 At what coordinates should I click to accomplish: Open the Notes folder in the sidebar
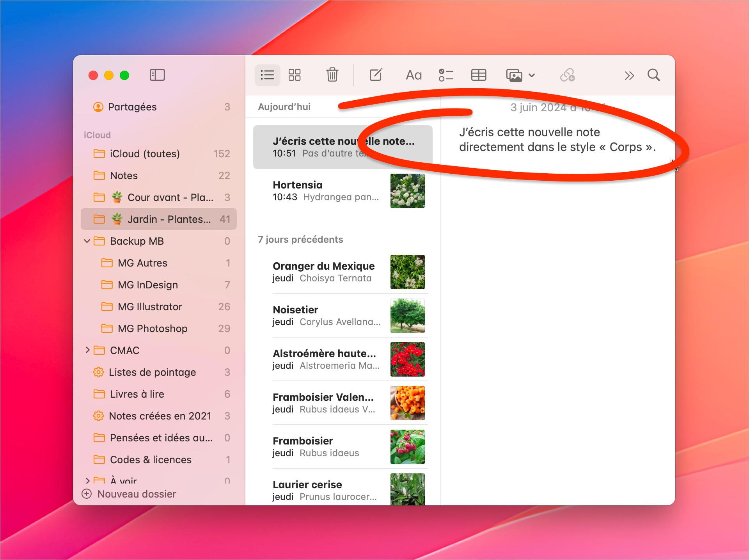point(123,175)
